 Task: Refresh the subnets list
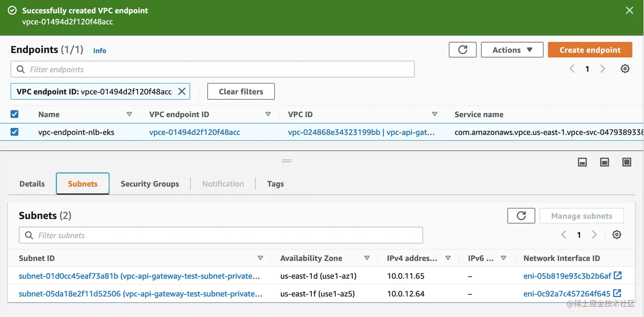521,216
